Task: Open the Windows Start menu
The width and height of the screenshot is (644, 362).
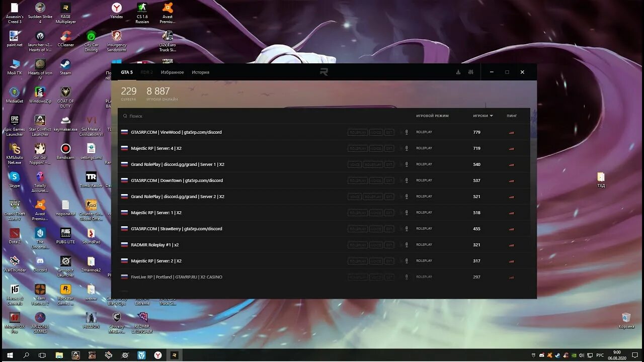Action: (x=10, y=355)
